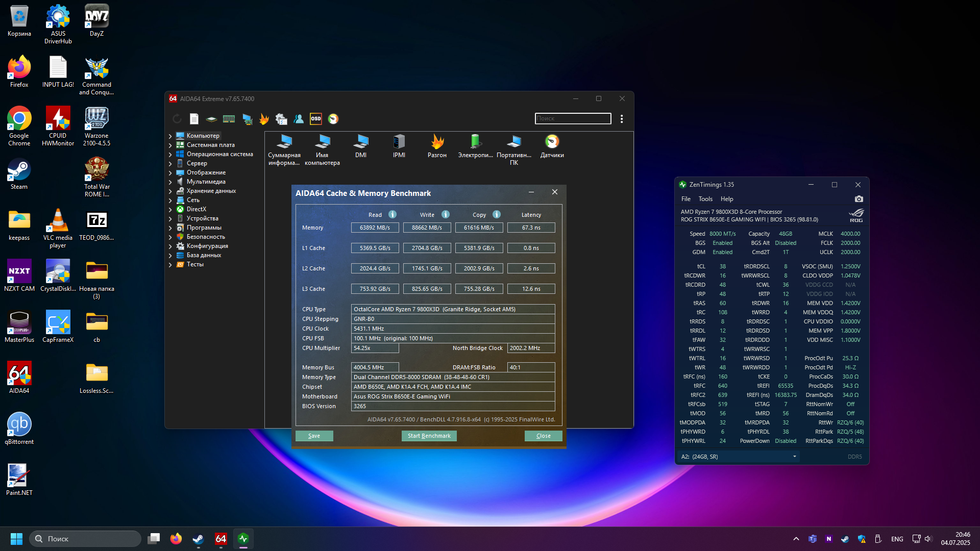This screenshot has width=980, height=551.
Task: Open the OSD panel toolbar icon
Action: [x=316, y=119]
